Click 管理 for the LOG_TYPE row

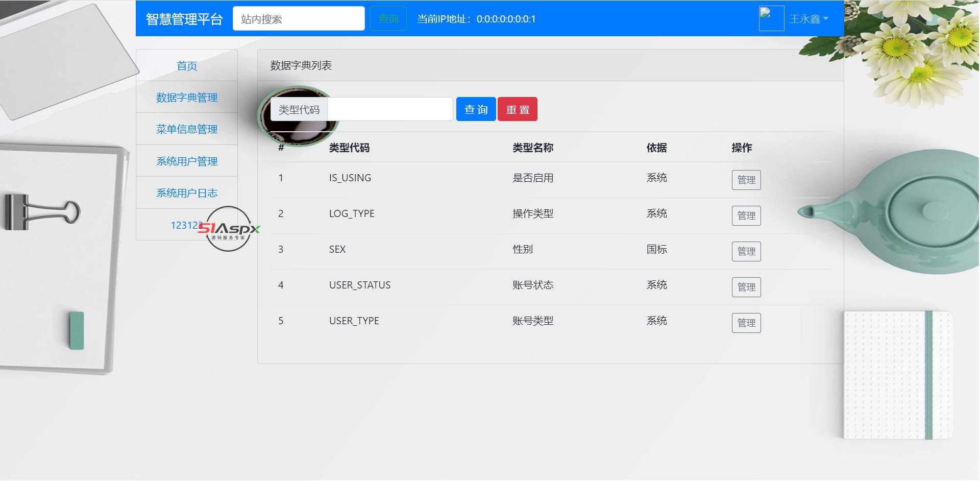pos(746,215)
